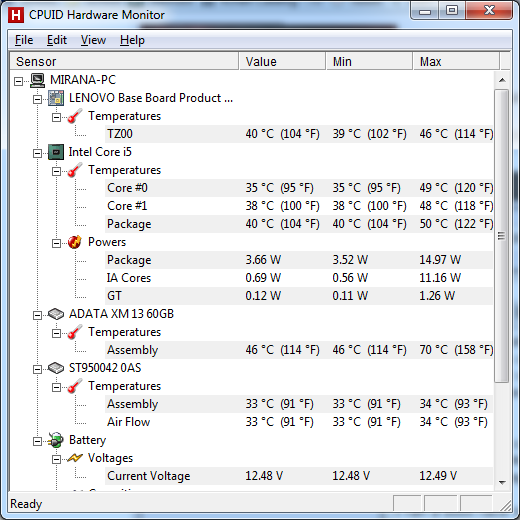The height and width of the screenshot is (520, 520).
Task: Click the Voltages lightning icon
Action: point(75,458)
